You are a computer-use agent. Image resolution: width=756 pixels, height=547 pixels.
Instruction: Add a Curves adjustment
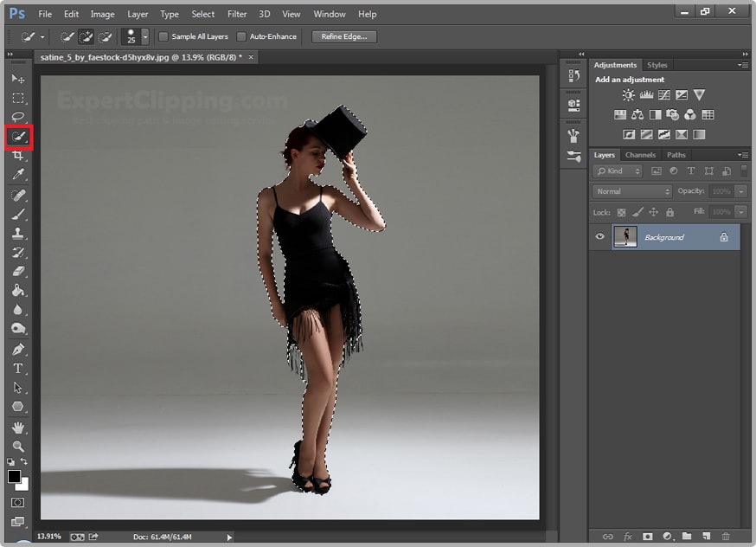(x=663, y=95)
